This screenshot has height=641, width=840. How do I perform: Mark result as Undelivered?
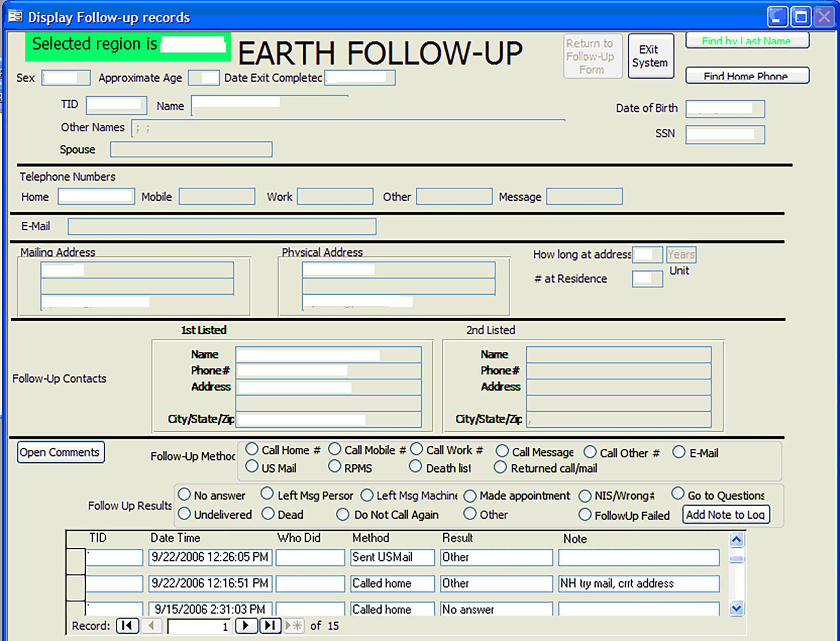click(x=184, y=513)
